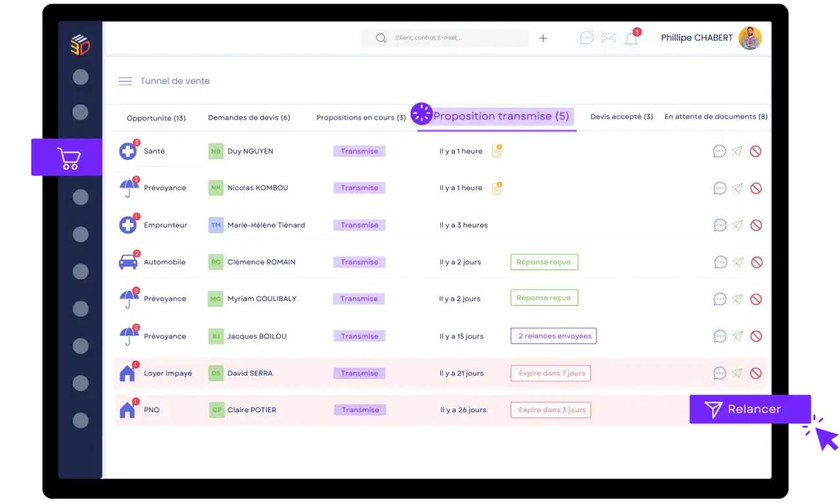
Task: Open Devis accepté (3) tab
Action: point(621,116)
